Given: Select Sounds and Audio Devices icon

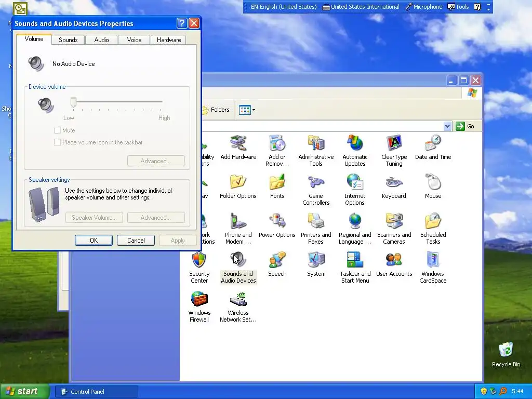Looking at the screenshot, I should click(x=238, y=268).
